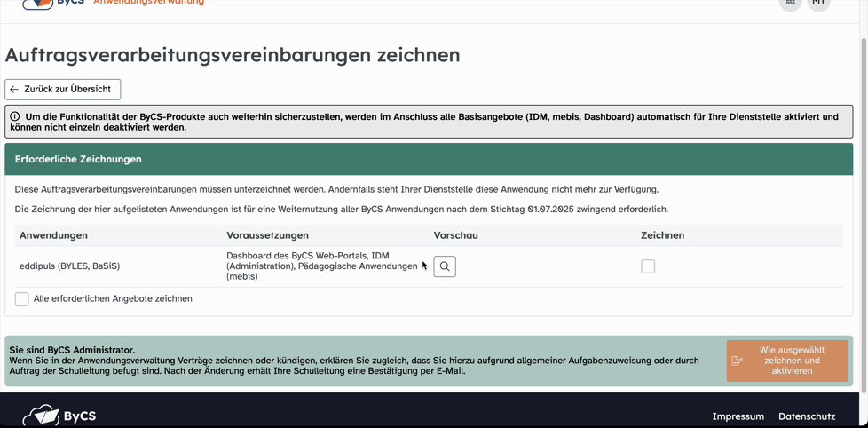Open preview magnifier for eddipuls
This screenshot has width=868, height=428.
[x=445, y=266]
